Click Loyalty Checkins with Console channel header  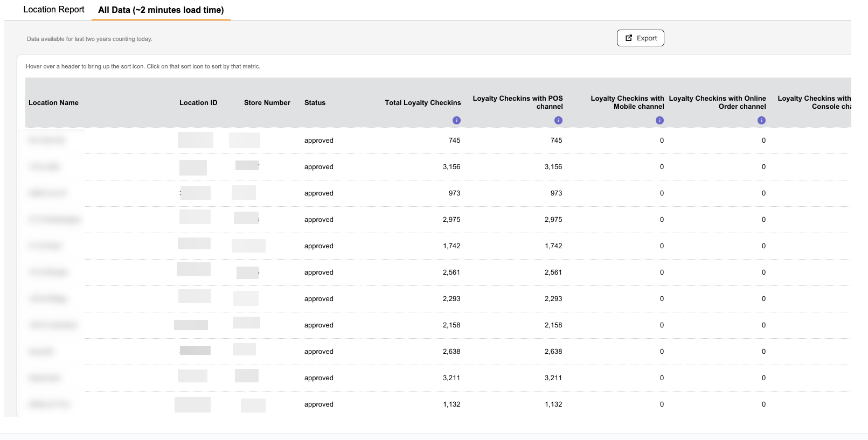click(x=814, y=102)
